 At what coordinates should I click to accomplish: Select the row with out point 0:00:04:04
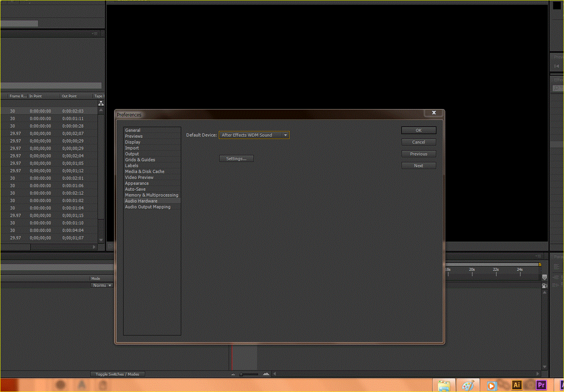49,230
